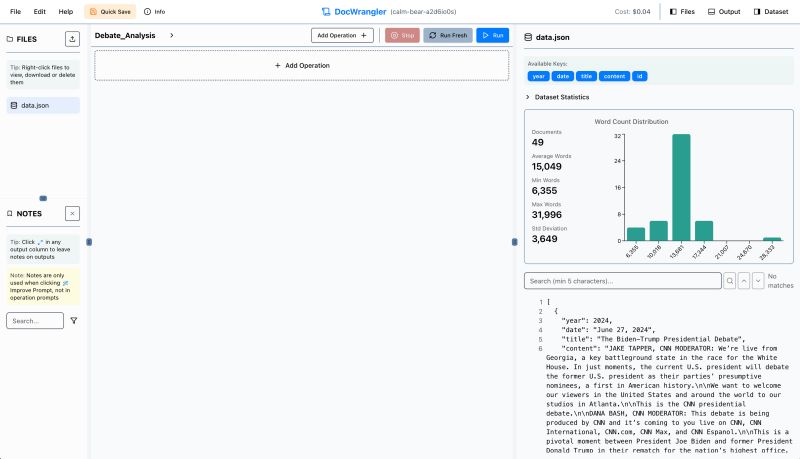The height and width of the screenshot is (459, 800).
Task: Click the "date": "June 27, 2024" line
Action: tap(608, 330)
